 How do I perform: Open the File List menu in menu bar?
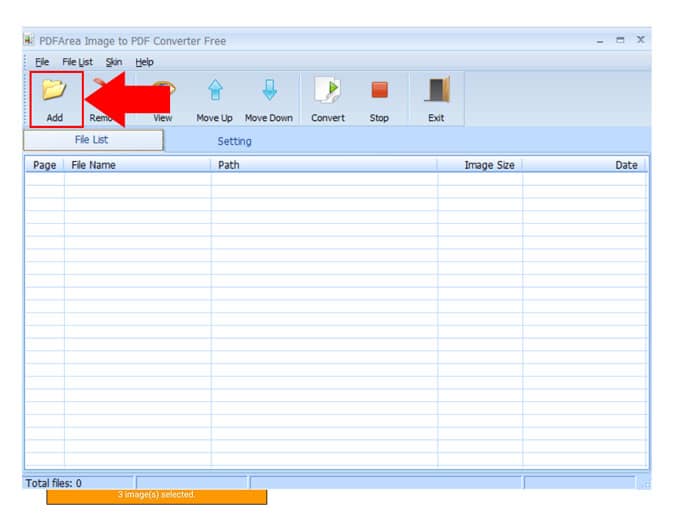click(x=77, y=62)
